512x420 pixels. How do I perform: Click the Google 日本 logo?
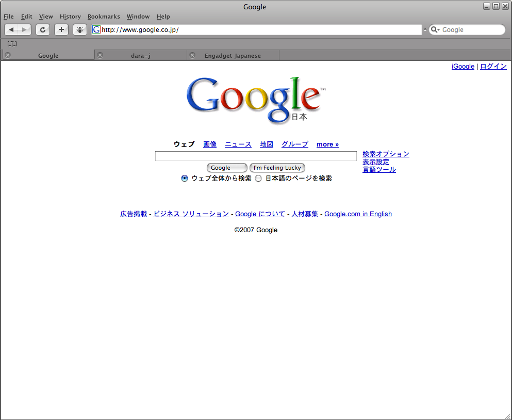256,100
